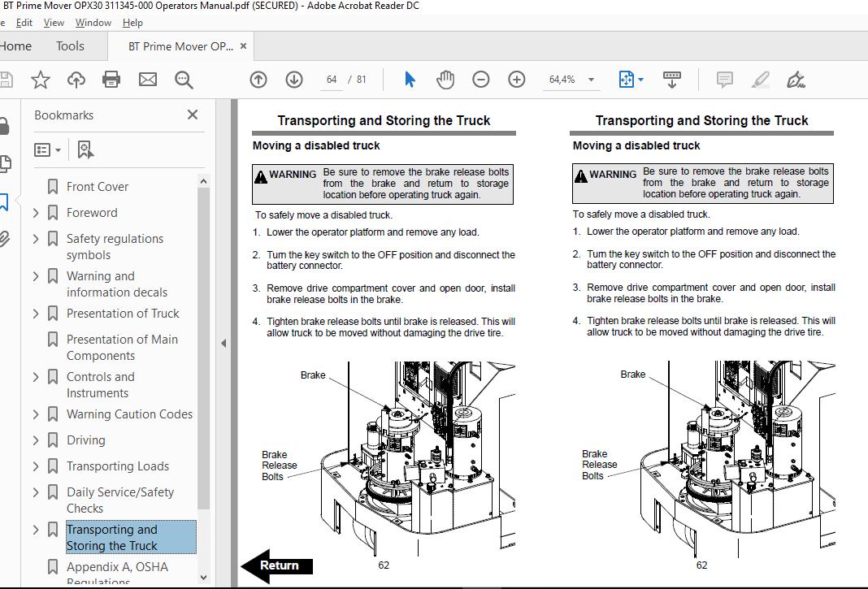Click the zoom out icon

(x=481, y=79)
